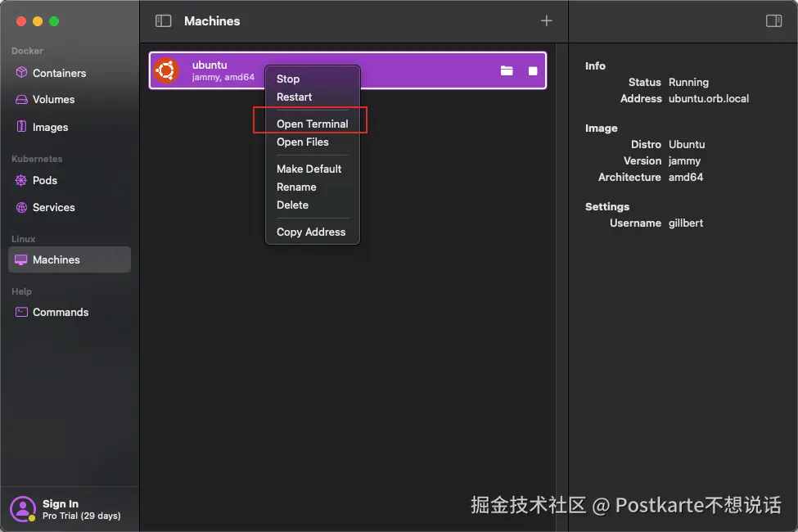Click Pro Trial (29 days) text
Viewport: 798px width, 532px height.
pyautogui.click(x=81, y=516)
